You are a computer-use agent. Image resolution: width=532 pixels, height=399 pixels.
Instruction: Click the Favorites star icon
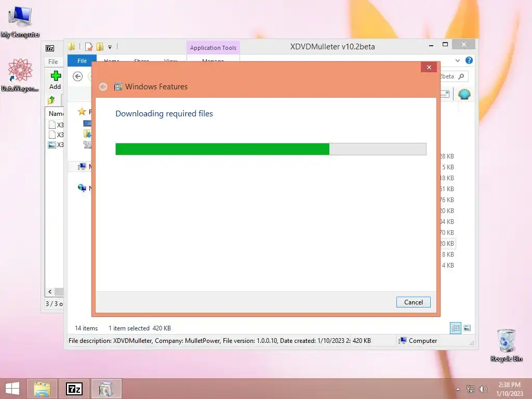[x=82, y=111]
